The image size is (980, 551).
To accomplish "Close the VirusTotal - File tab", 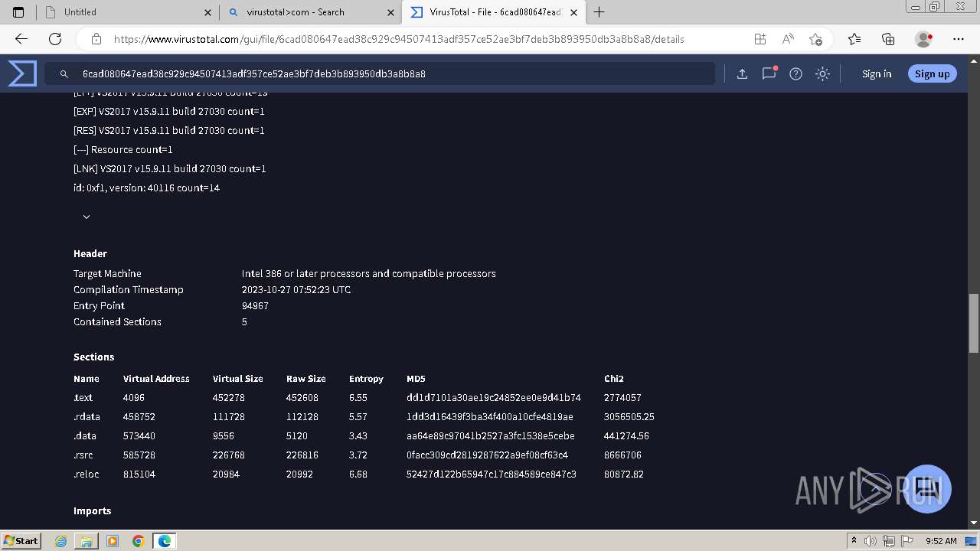I will tap(573, 12).
